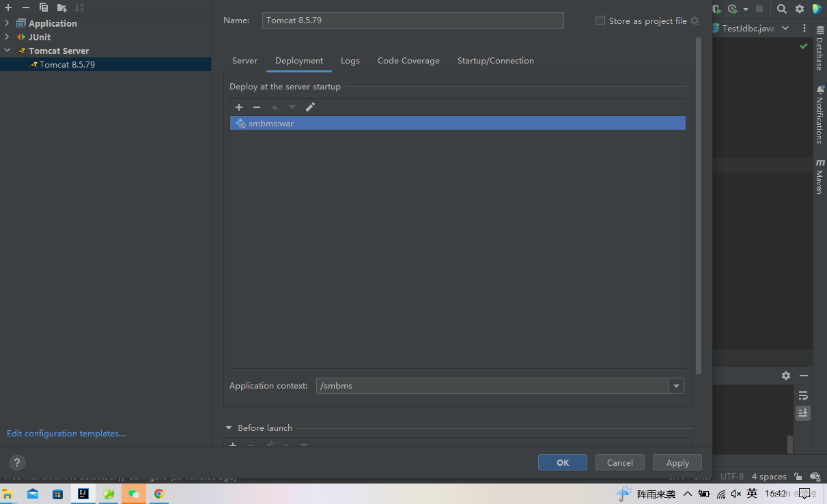Click the stop run square icon
827x504 pixels.
[759, 9]
